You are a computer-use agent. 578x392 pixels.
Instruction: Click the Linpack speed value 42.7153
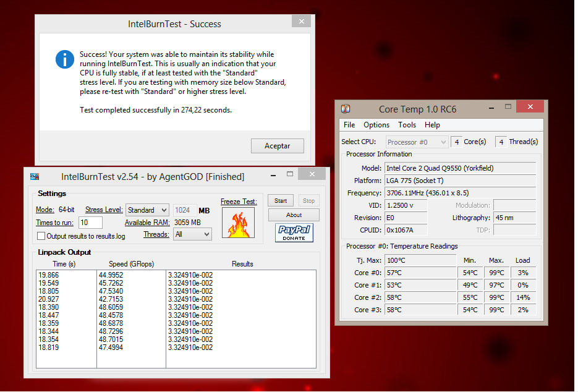(111, 299)
